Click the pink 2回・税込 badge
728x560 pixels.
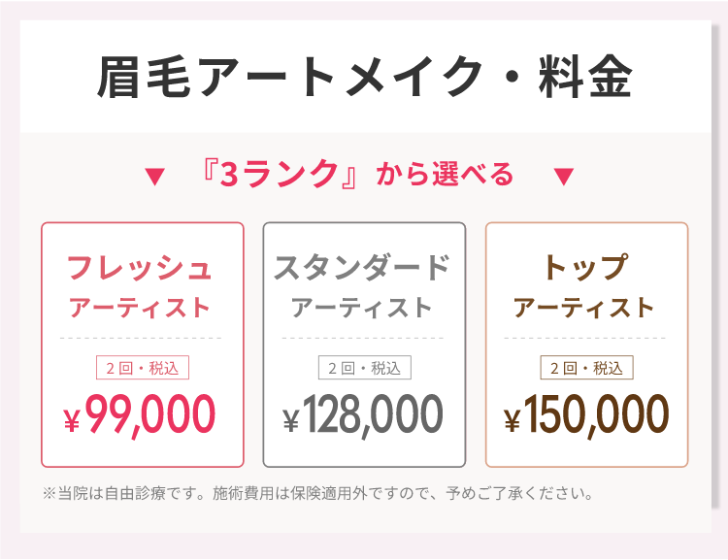pyautogui.click(x=143, y=367)
